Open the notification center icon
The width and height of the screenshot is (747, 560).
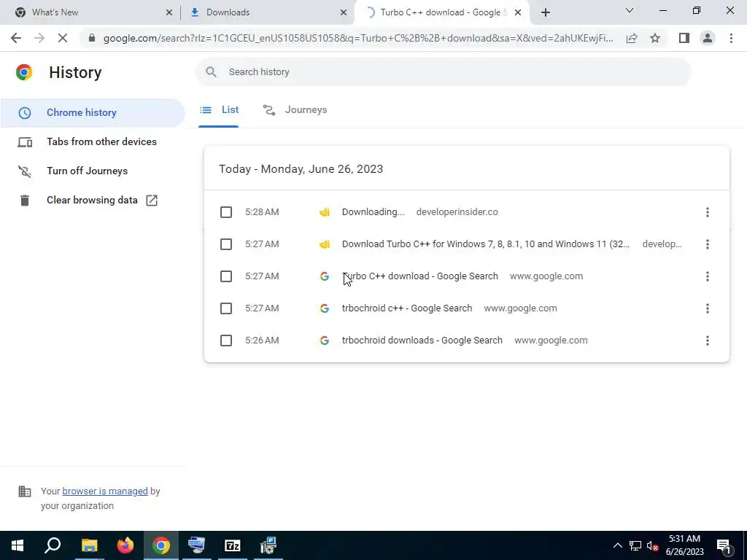tap(724, 546)
